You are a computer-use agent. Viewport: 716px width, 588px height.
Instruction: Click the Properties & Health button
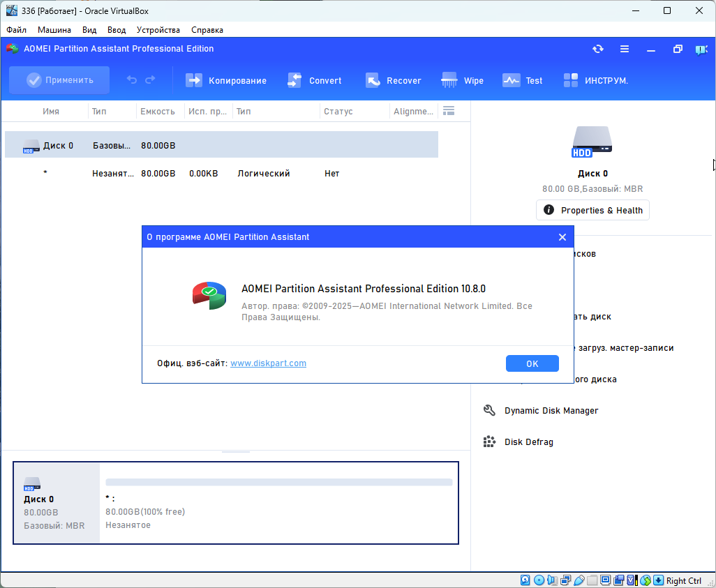[592, 210]
